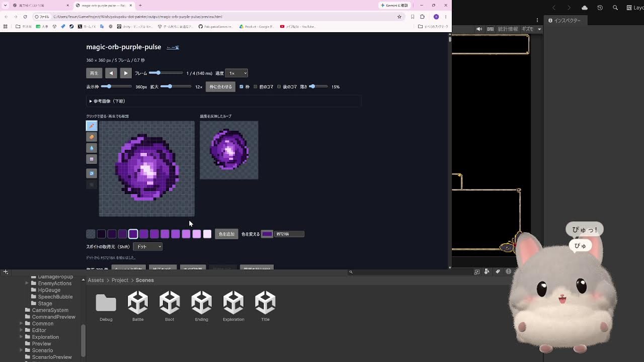Open the 速度 speed dropdown
Viewport: 644px width, 362px height.
pyautogui.click(x=236, y=73)
